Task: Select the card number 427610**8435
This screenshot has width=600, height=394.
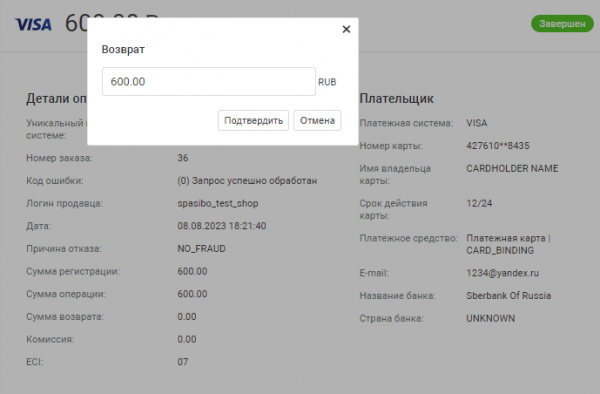Action: pos(498,146)
